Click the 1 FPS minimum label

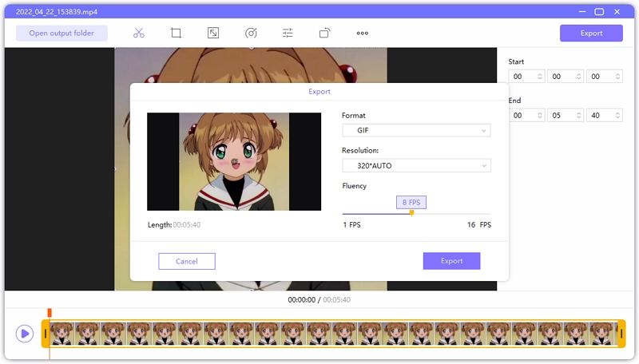tap(351, 225)
